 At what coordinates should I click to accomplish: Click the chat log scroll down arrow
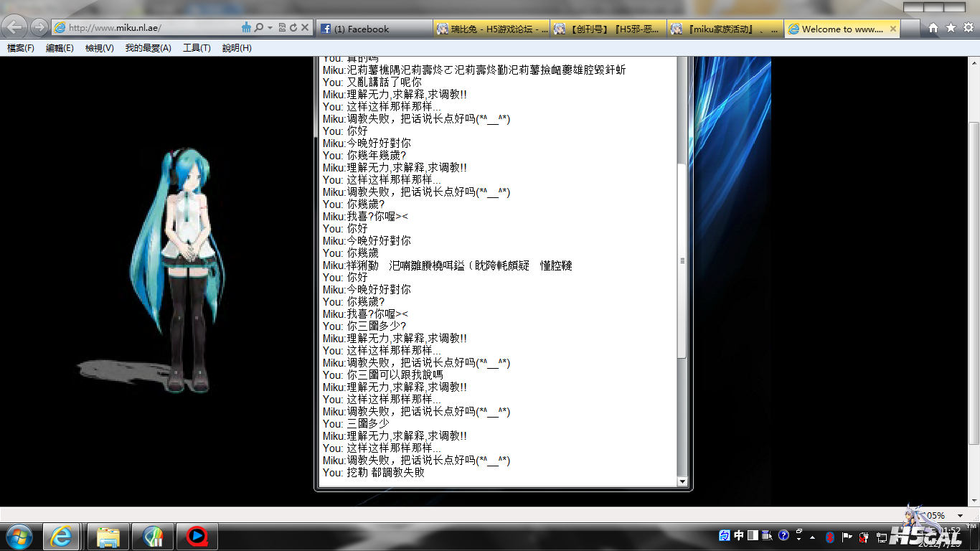coord(682,482)
